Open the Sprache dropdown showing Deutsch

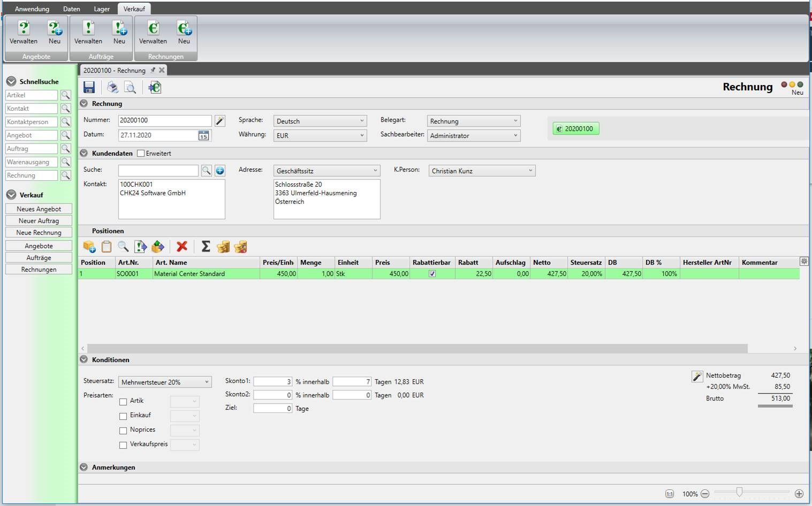pos(320,121)
